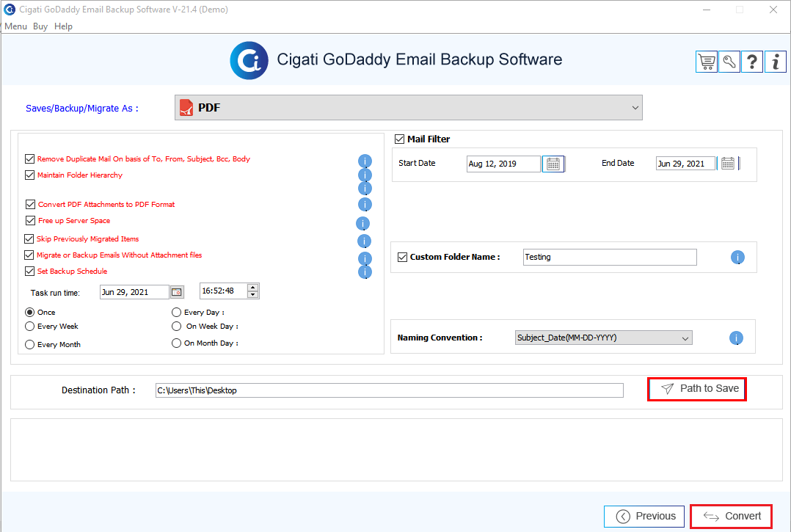Open the Task run time calendar icon
Screen dimensions: 791x532
(x=177, y=292)
